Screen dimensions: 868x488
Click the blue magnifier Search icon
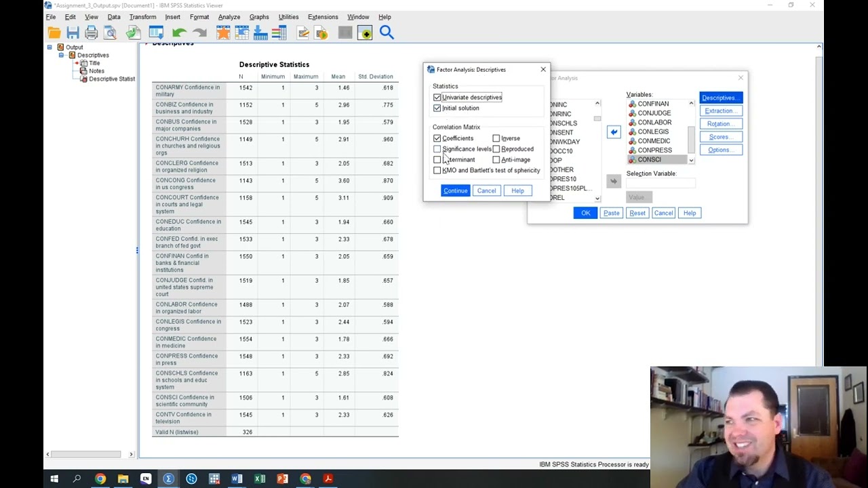point(387,32)
